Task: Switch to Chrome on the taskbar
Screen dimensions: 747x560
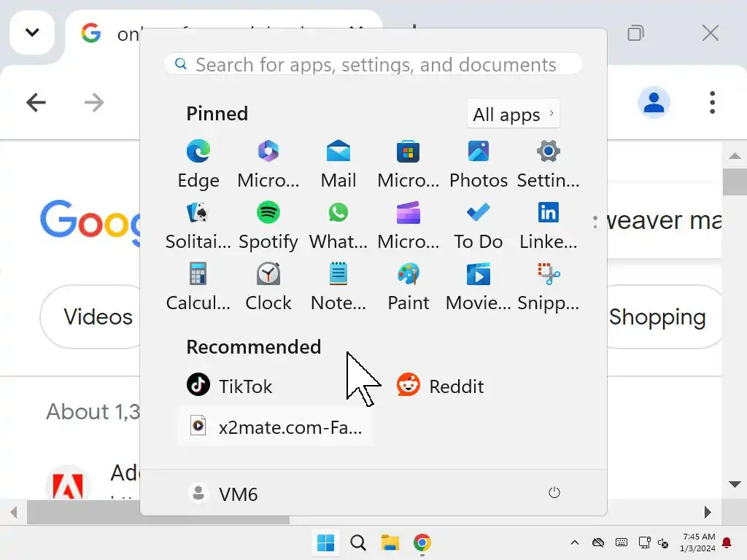Action: tap(422, 542)
